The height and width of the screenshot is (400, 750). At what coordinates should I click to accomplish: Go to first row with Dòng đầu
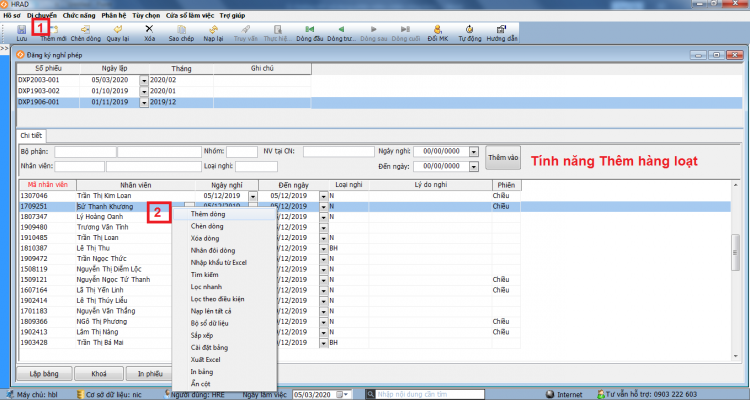pos(309,29)
